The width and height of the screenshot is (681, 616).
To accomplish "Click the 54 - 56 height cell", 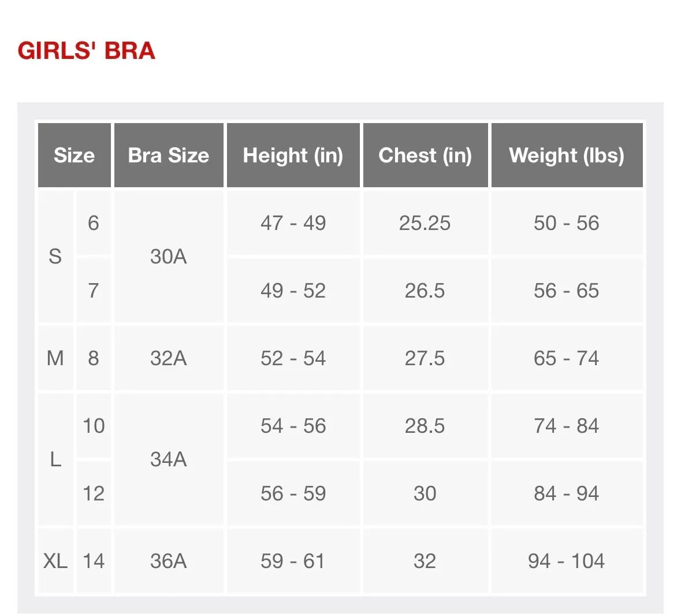I will click(293, 426).
